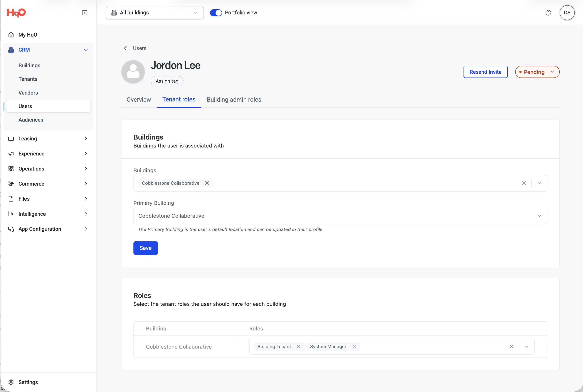The image size is (583, 392).
Task: Expand the Operations menu chevron
Action: tap(86, 169)
